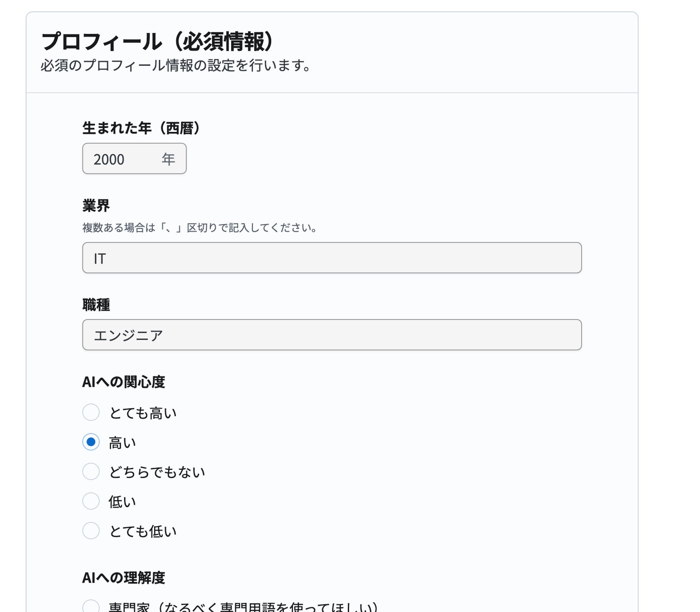Click the どちらでもない option label text
Viewport: 700px width, 612px height.
click(x=157, y=472)
